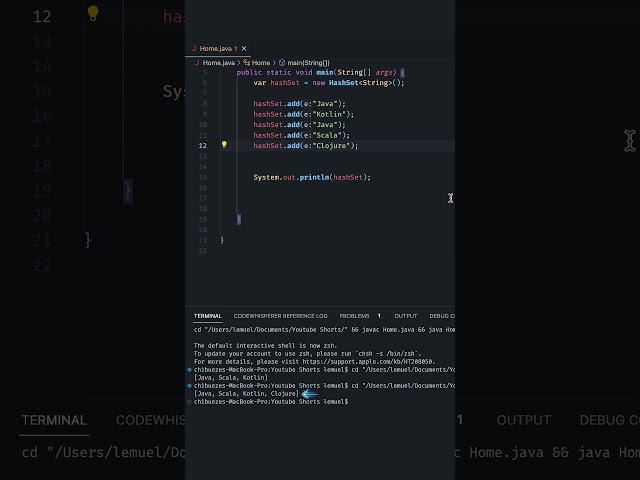Viewport: 640px width, 480px height.
Task: Click the small lightbulb code action on line 12
Action: tap(224, 145)
